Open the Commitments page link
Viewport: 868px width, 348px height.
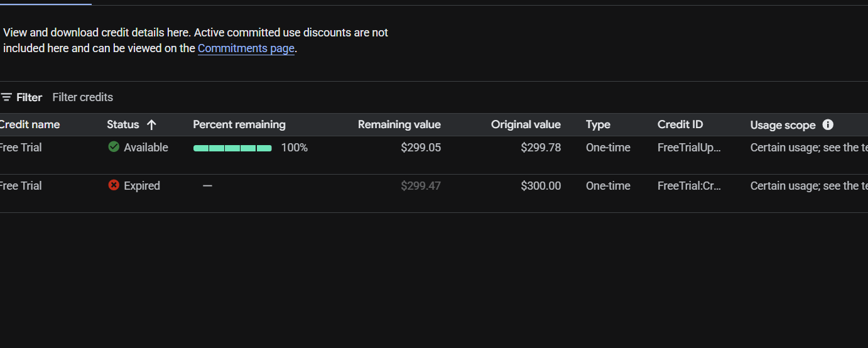[246, 48]
